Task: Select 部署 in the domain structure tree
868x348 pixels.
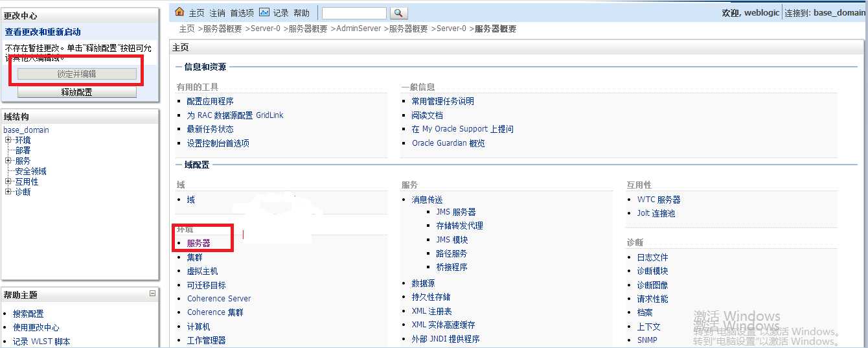Action: click(x=23, y=150)
